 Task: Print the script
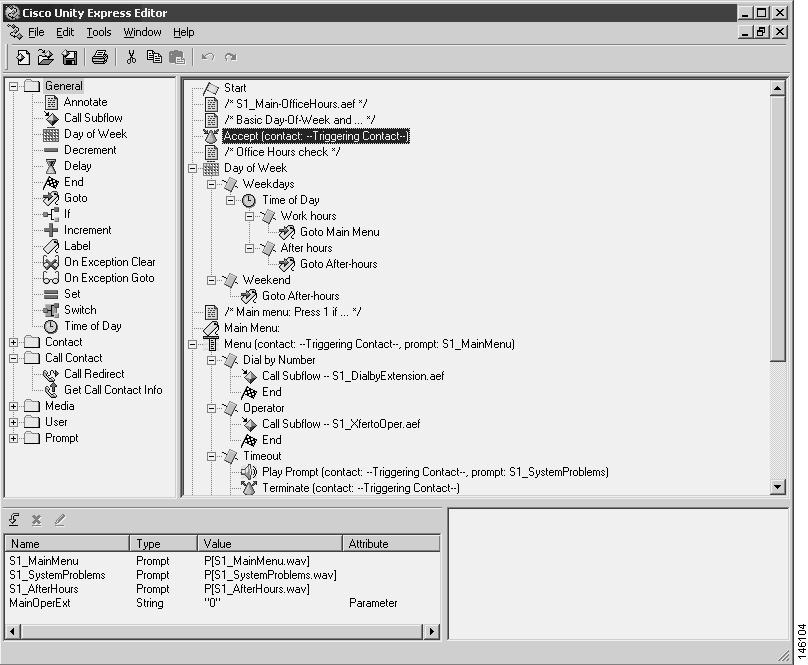tap(99, 57)
